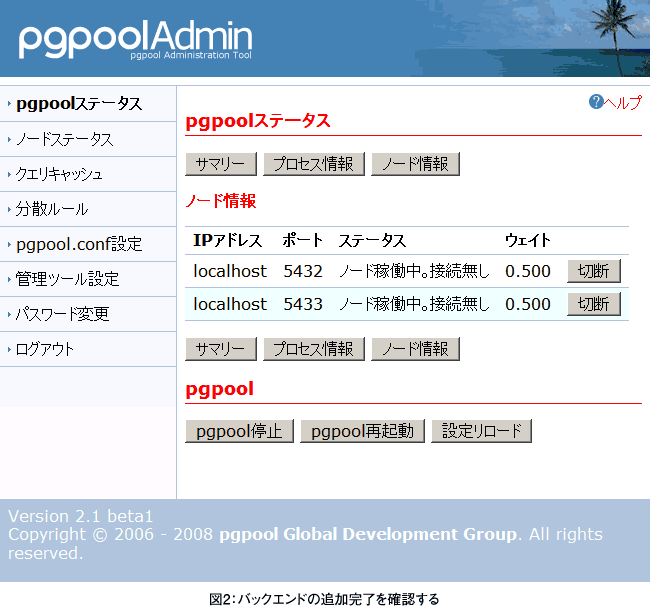Viewport: 651px width, 611px height.
Task: Open the ヘルプ link
Action: (x=622, y=102)
